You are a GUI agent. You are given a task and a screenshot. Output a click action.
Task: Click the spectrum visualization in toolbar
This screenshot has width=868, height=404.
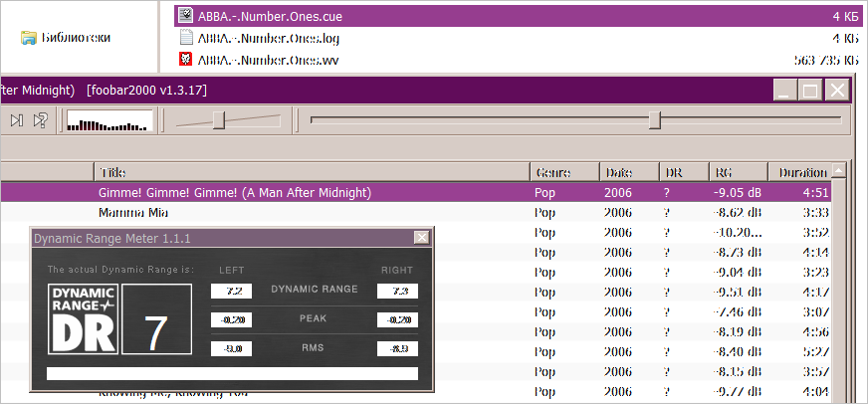click(109, 121)
